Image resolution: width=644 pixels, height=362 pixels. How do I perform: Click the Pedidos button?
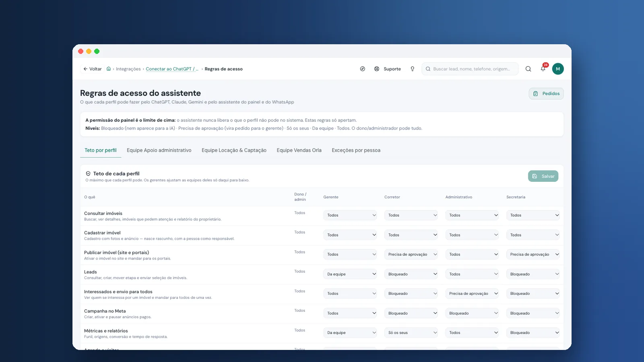click(x=546, y=93)
